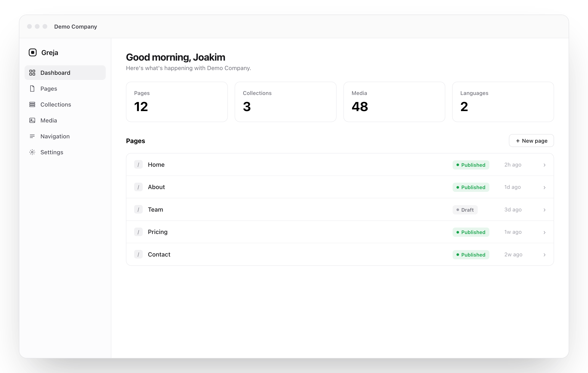Click the Pages document icon

32,89
